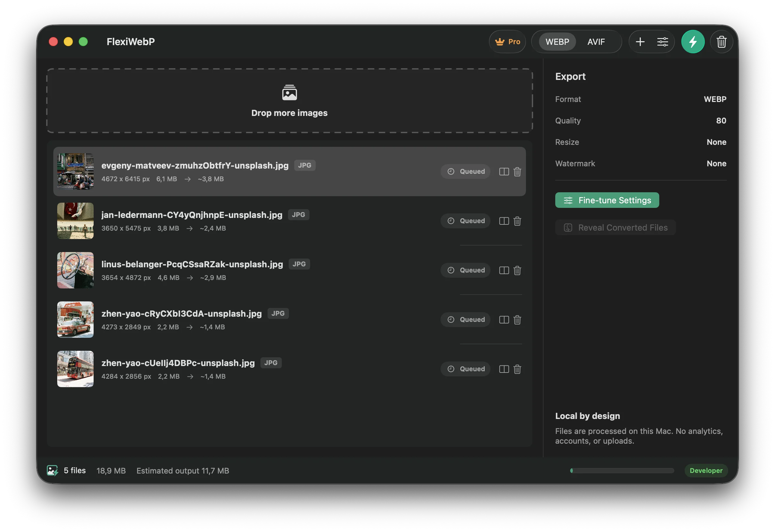Click Estimated output 11,7 MB text

coord(183,471)
